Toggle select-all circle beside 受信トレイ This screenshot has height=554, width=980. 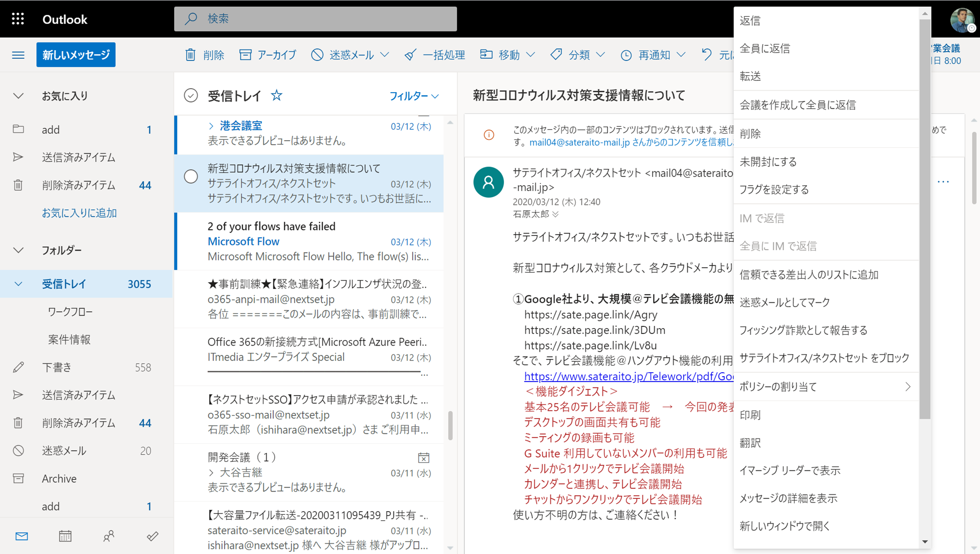191,95
